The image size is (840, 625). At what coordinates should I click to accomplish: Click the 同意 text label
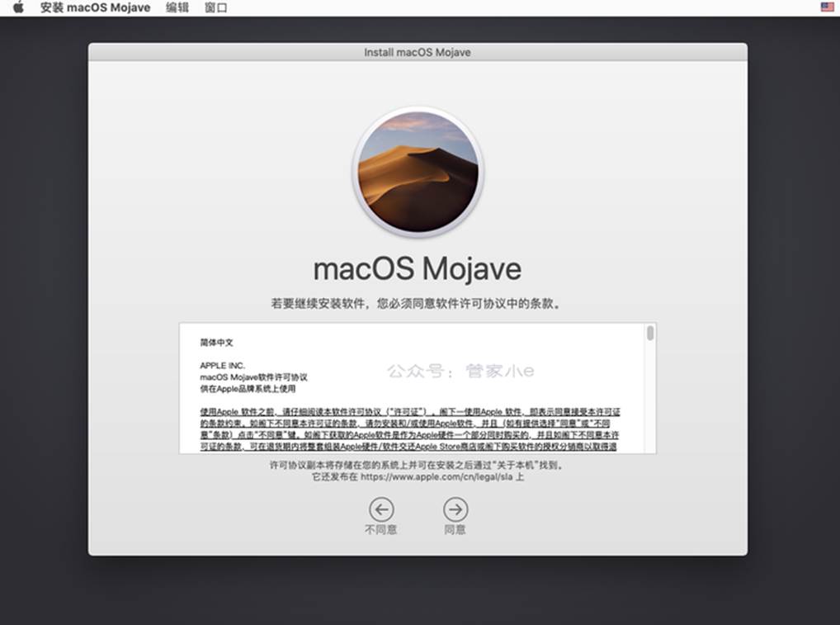coord(455,530)
